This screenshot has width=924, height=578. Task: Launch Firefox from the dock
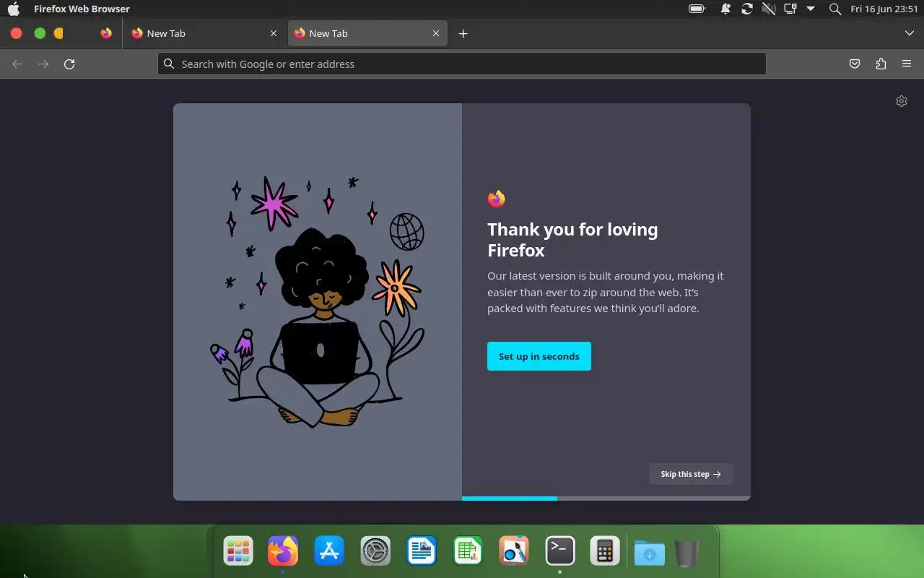[x=283, y=551]
